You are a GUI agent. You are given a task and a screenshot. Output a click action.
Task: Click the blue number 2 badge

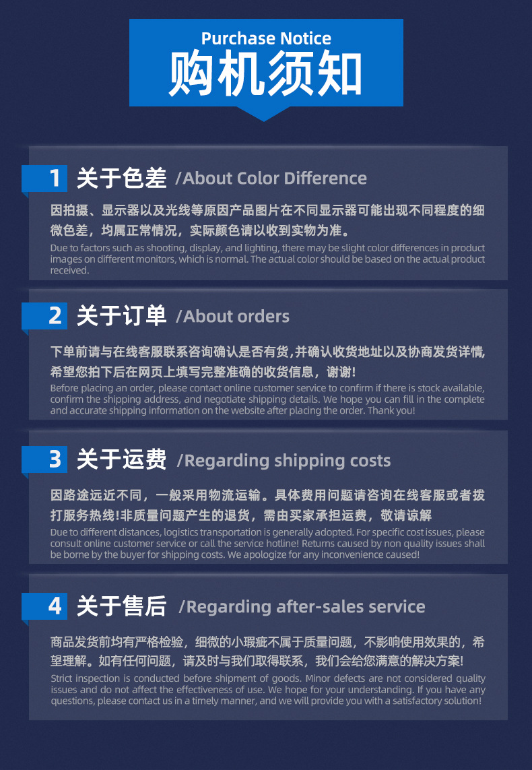[x=44, y=316]
